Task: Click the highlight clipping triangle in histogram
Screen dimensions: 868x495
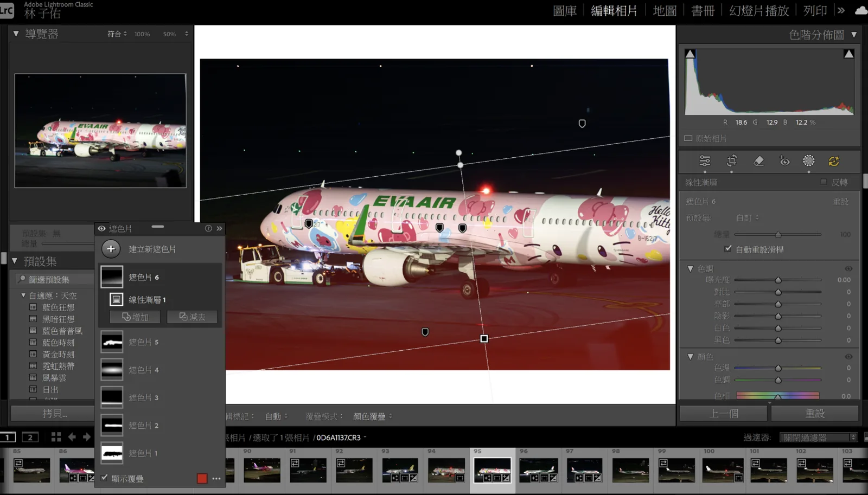Action: 849,54
